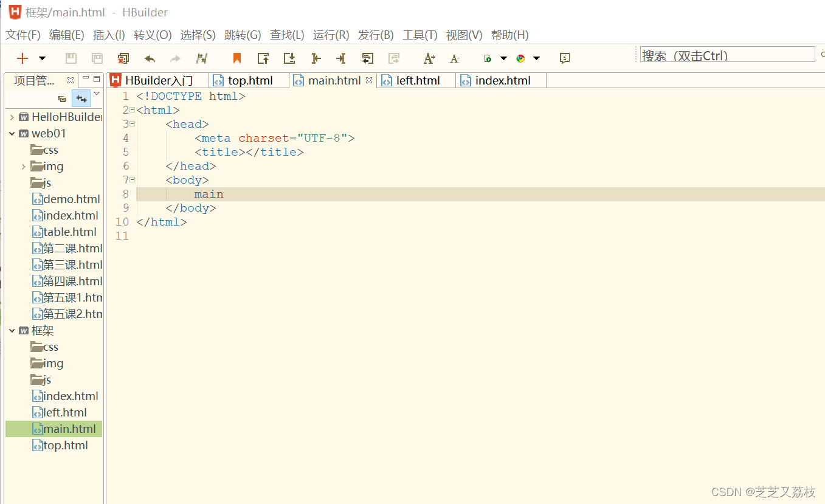The height and width of the screenshot is (504, 825).
Task: Click the feedback speech bubble icon
Action: click(x=565, y=58)
